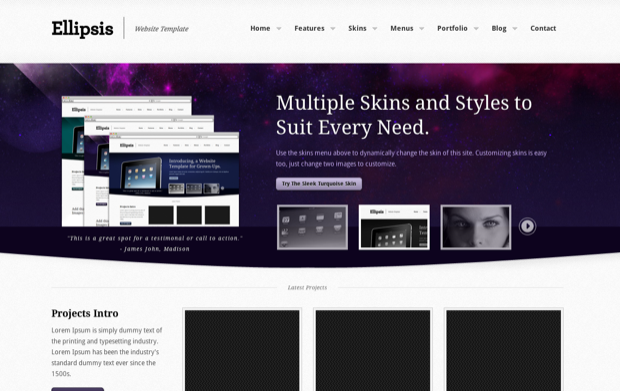Open the Contact menu item
The image size is (620, 391).
coord(543,28)
